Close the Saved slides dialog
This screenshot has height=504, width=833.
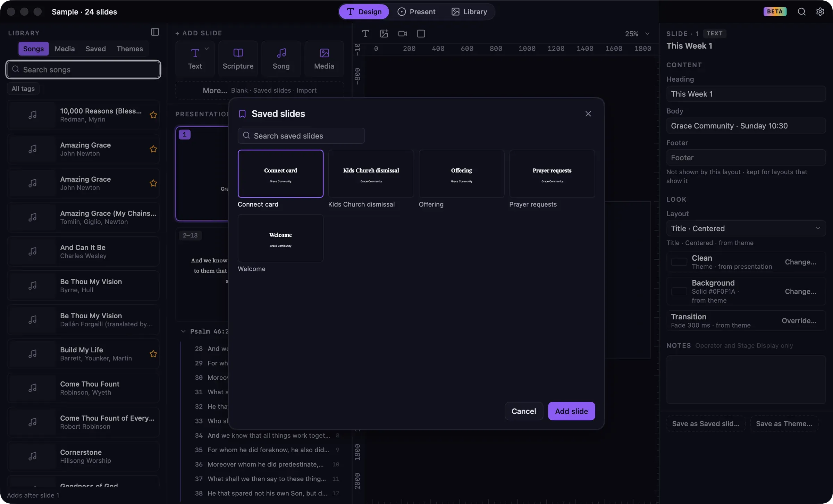coord(588,114)
